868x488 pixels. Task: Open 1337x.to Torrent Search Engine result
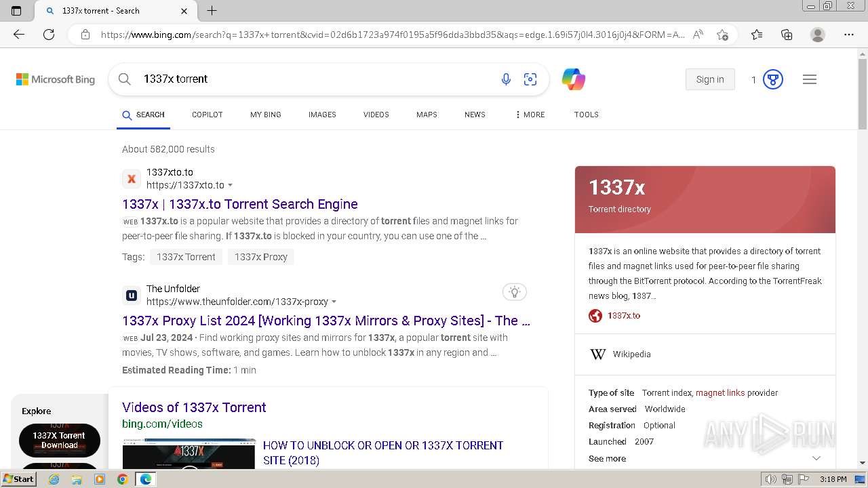[240, 204]
